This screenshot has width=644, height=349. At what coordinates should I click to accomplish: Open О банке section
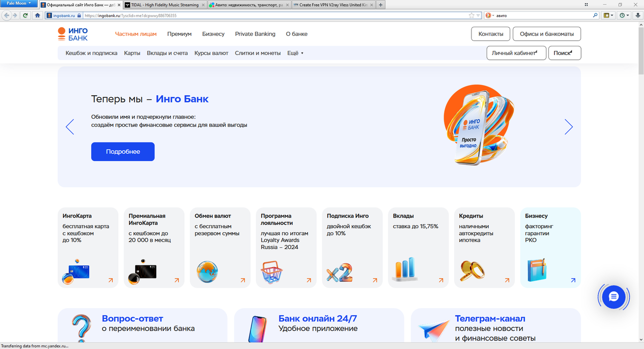coord(297,34)
